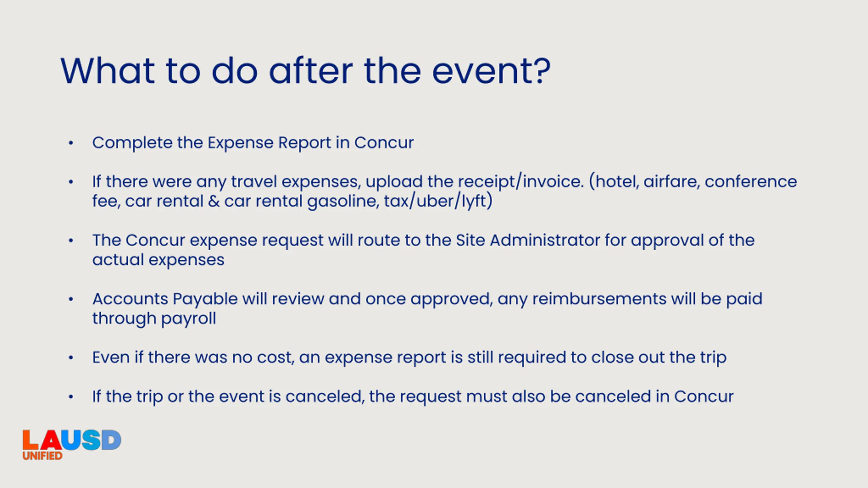Click the bullet dot before 'Complete the Expense Report'
Screen dimensions: 868x488
coord(71,143)
